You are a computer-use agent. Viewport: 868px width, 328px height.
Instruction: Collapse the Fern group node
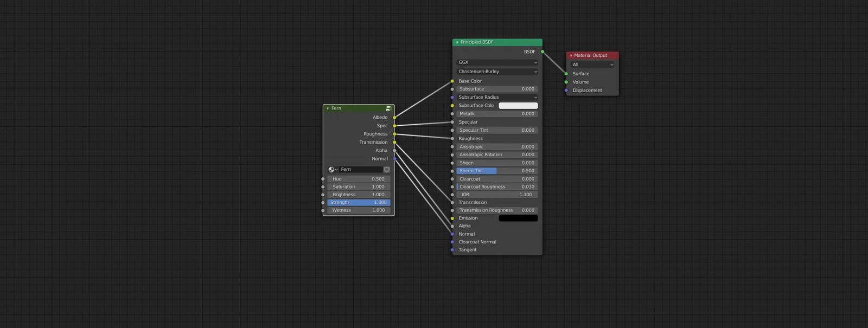coord(328,108)
